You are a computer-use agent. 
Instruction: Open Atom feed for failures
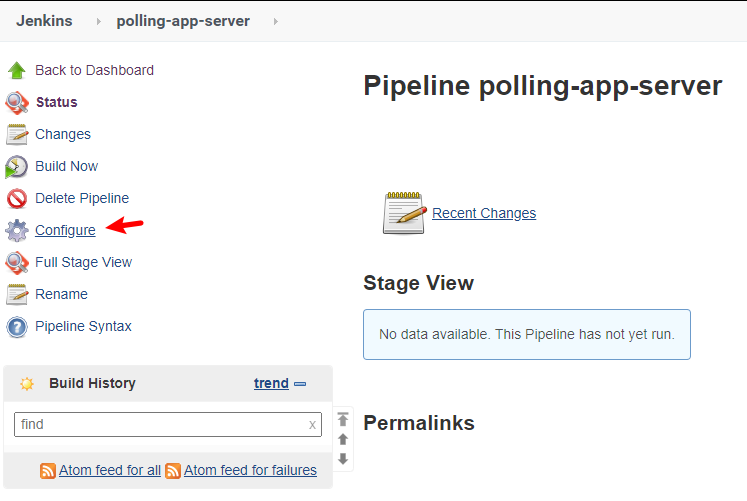[x=250, y=470]
